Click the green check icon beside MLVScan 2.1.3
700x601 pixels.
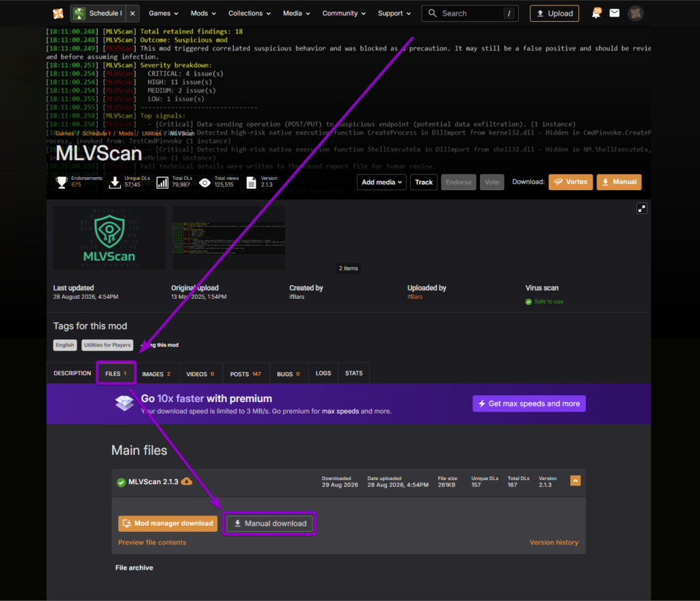click(x=121, y=482)
